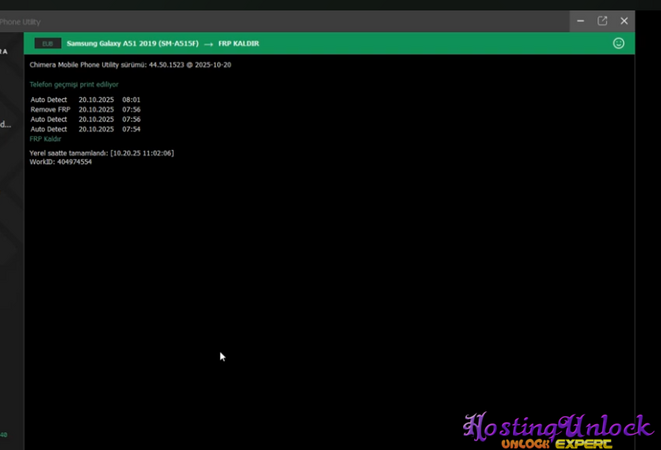
Task: Click the 'Yerel saatte tamamlandı' timestamp line
Action: click(102, 153)
